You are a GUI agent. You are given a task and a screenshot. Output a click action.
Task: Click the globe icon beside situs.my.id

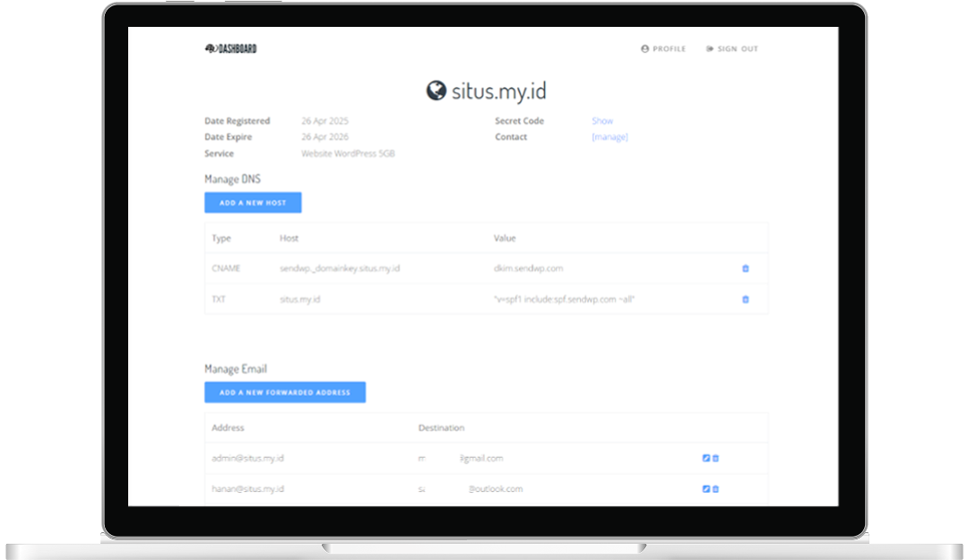coord(436,90)
